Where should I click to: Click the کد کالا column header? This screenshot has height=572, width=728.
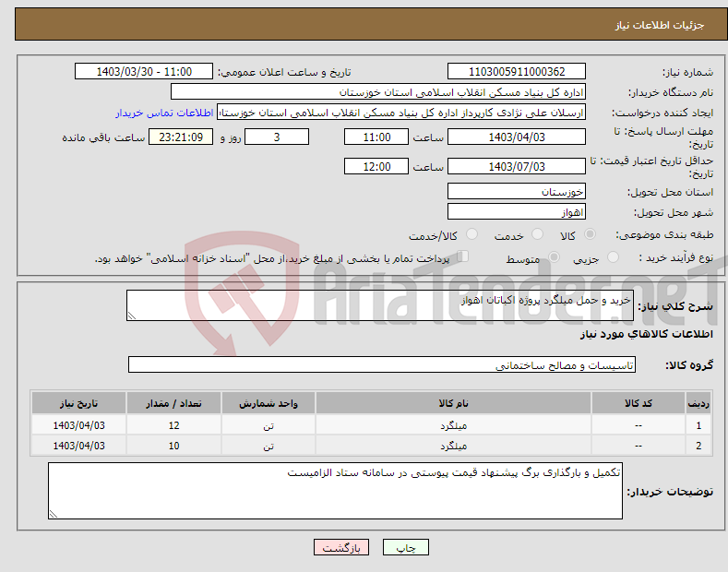638,403
